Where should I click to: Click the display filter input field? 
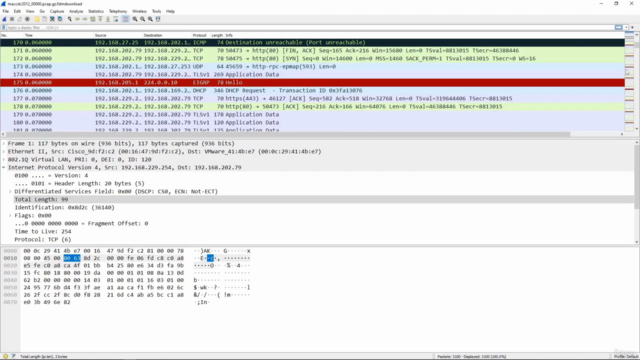click(310, 27)
